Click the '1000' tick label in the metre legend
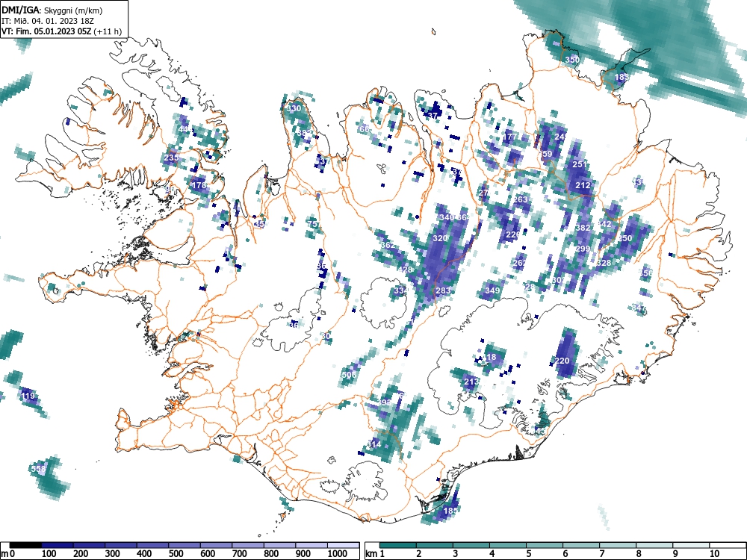Viewport: 747px width, 560px height. (x=337, y=554)
